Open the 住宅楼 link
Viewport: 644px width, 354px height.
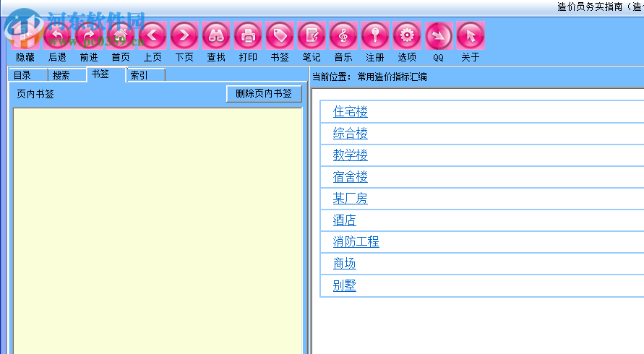coord(351,112)
